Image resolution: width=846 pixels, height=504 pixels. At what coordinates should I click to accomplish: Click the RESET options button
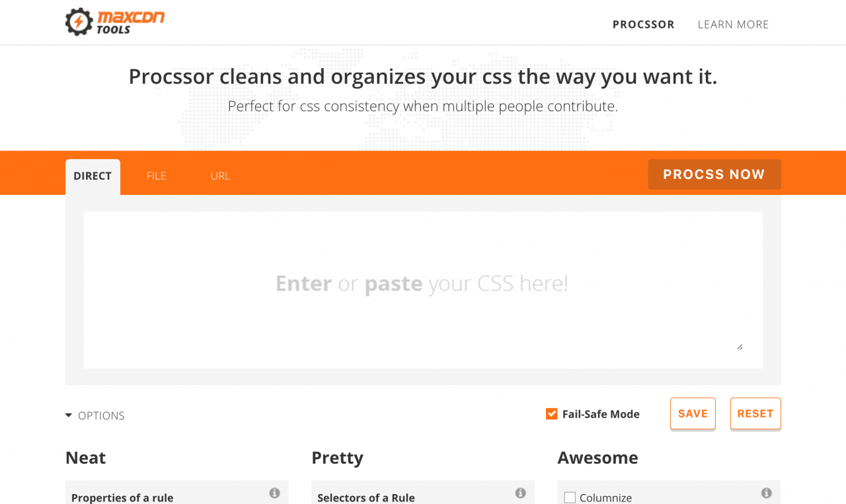(755, 414)
